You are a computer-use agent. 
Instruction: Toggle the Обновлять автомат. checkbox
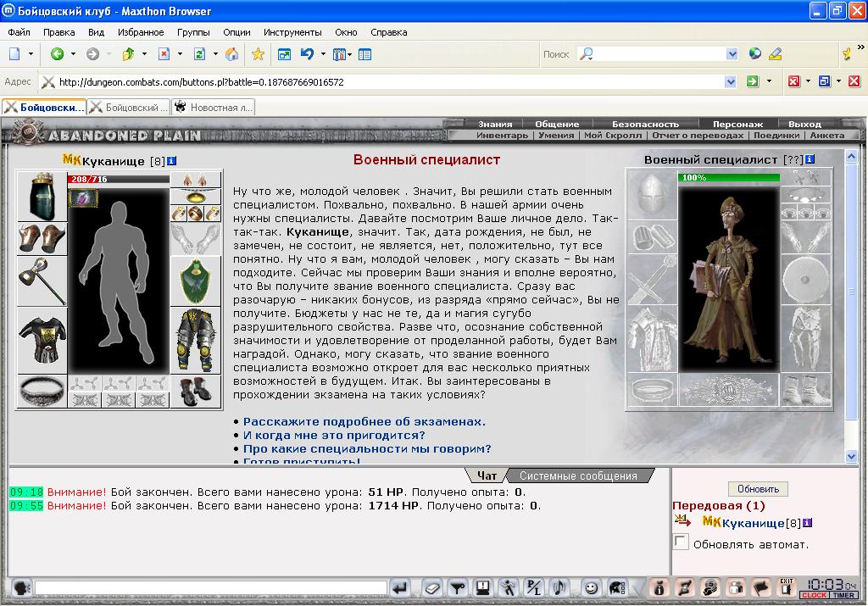click(681, 542)
